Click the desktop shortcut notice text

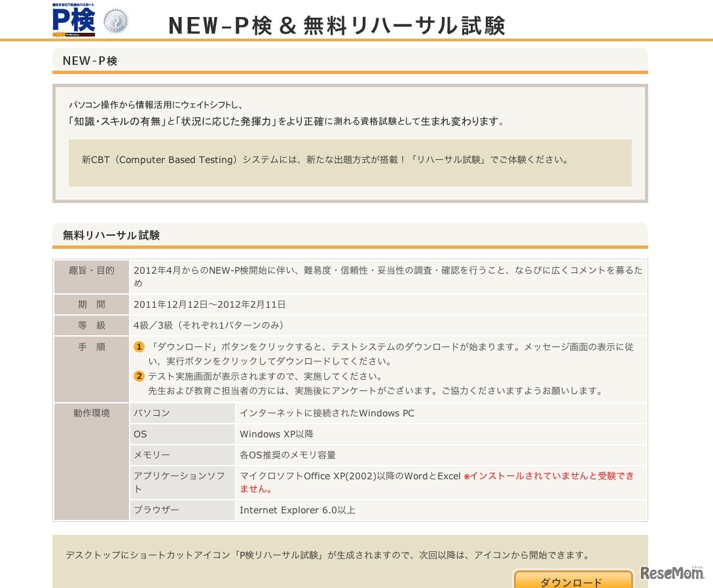327,555
